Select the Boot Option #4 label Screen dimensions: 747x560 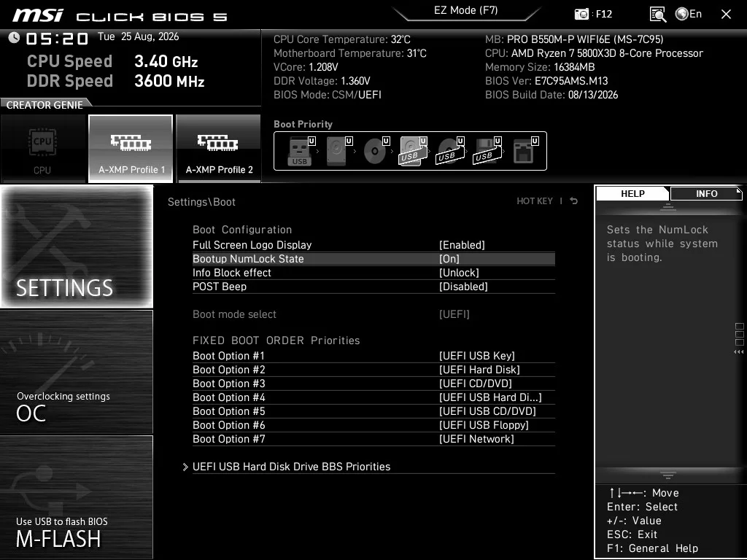click(x=228, y=397)
